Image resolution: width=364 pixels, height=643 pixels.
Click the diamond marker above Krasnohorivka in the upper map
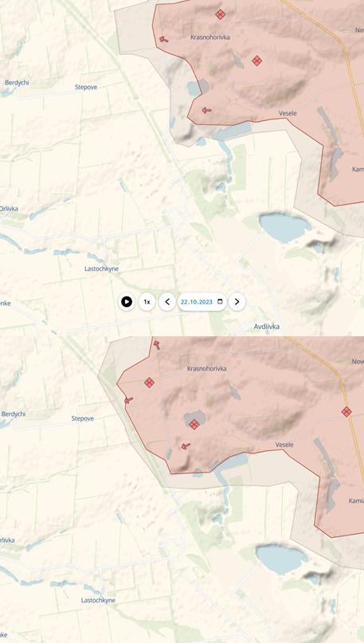pyautogui.click(x=220, y=14)
